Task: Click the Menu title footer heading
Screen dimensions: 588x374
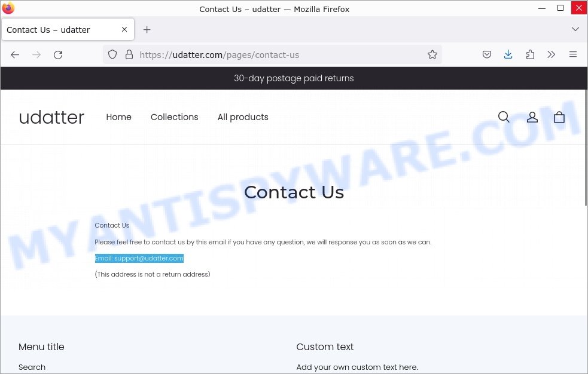Action: (x=41, y=347)
